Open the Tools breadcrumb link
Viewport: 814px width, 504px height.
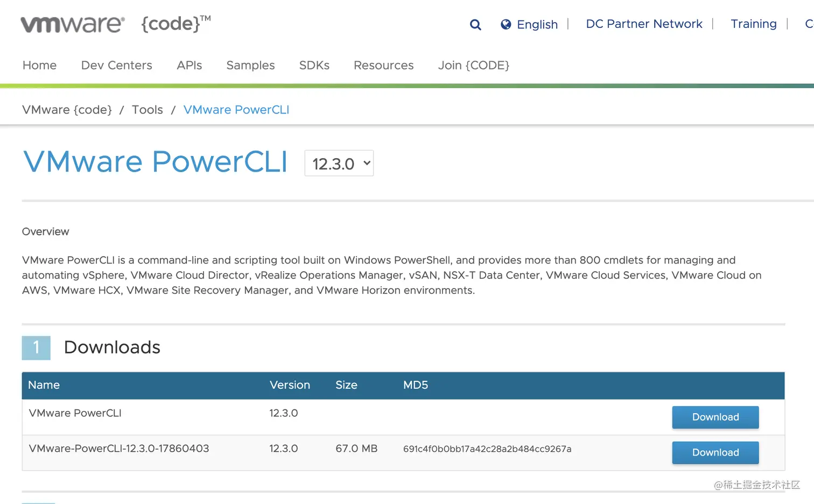point(147,110)
